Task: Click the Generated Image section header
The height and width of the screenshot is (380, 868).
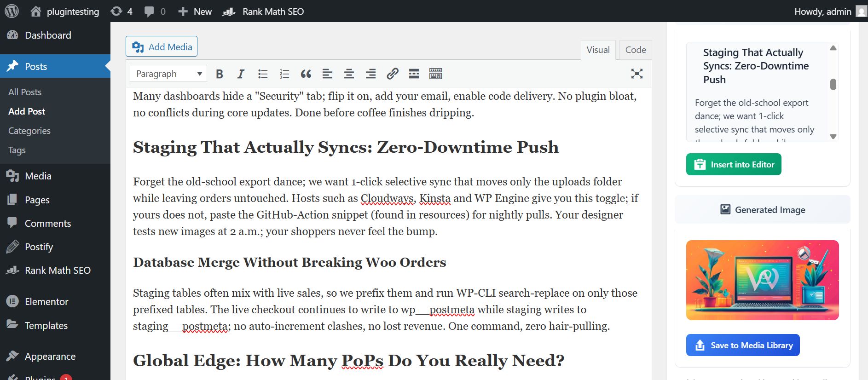Action: click(x=763, y=210)
